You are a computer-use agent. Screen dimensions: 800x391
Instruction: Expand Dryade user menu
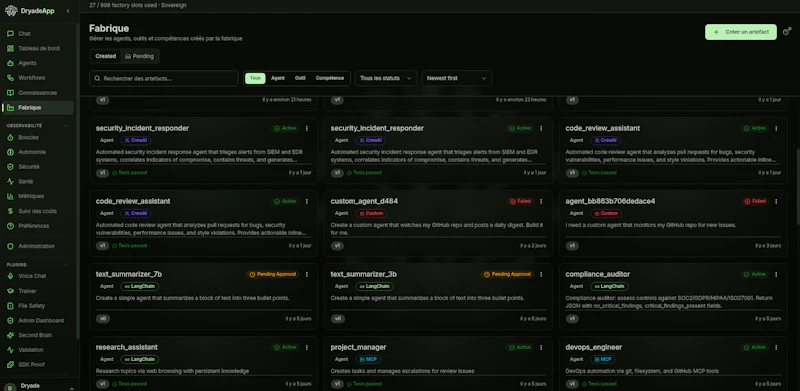pos(39,386)
